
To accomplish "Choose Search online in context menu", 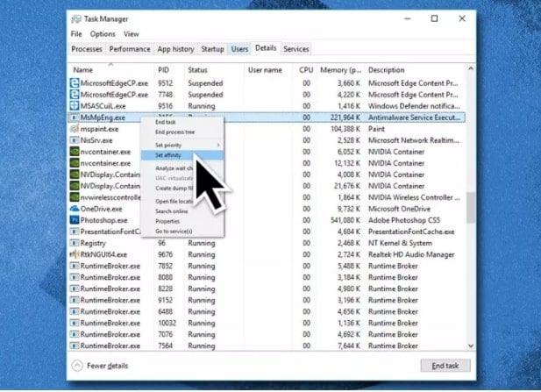I will click(x=182, y=211).
